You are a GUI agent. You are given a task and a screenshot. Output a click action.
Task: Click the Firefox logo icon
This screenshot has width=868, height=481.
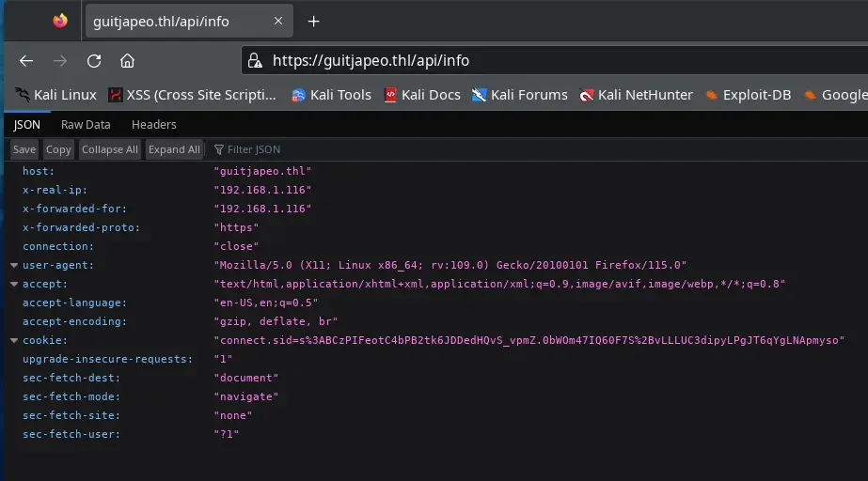click(60, 21)
